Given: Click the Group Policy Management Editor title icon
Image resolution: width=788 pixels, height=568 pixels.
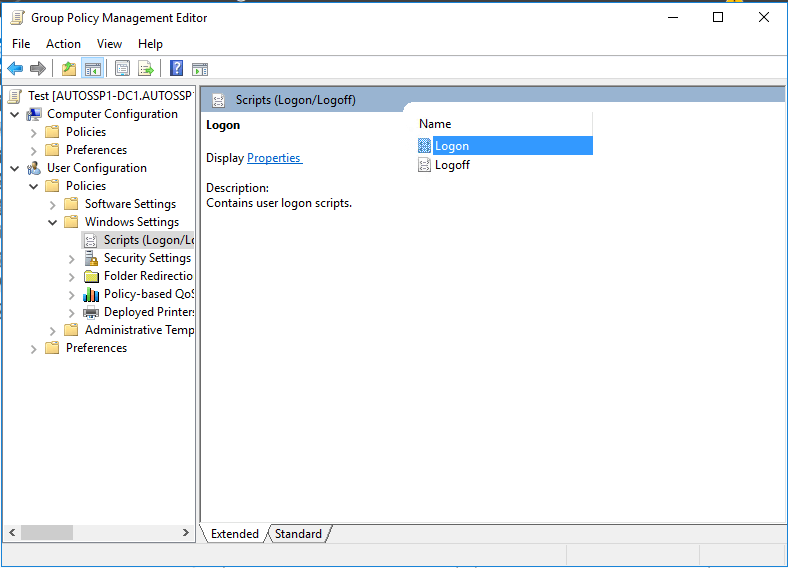Looking at the screenshot, I should [17, 18].
